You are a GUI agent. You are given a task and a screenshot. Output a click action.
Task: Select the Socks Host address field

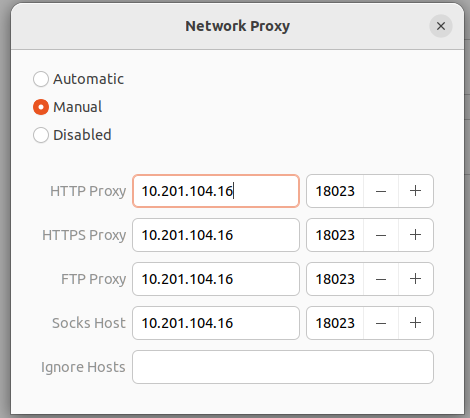tap(216, 323)
